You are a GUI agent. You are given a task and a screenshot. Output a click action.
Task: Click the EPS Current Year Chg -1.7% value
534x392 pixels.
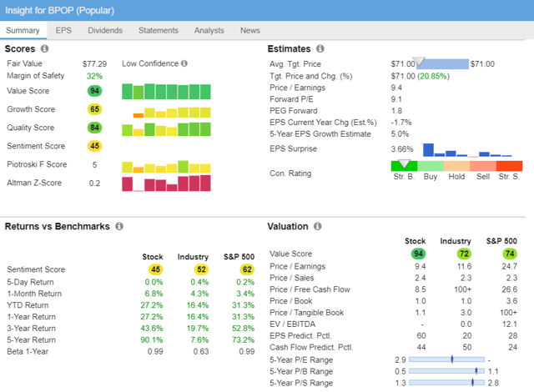coord(401,123)
